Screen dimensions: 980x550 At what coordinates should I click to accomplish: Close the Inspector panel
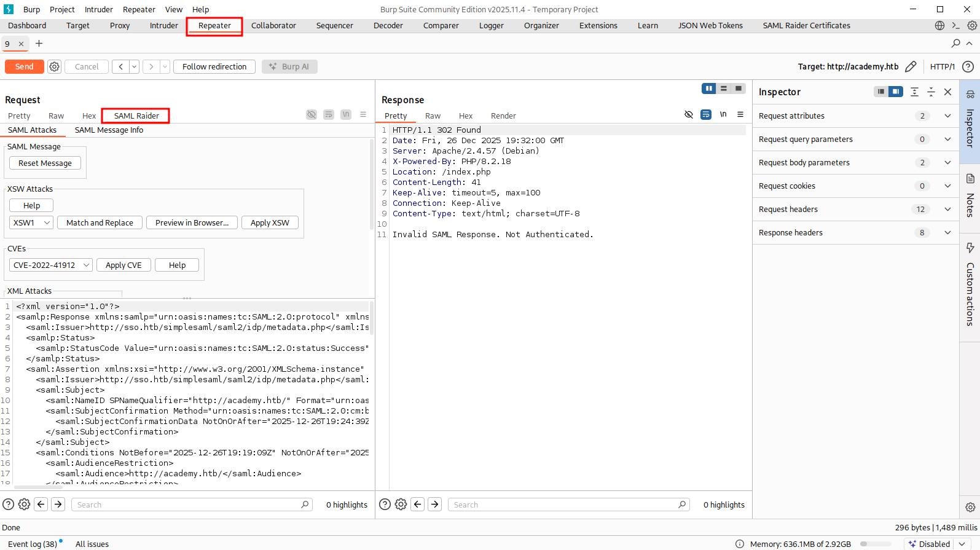click(947, 92)
